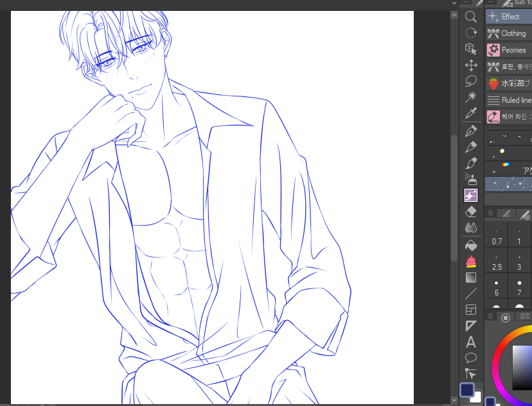Image resolution: width=532 pixels, height=406 pixels.
Task: Select the Text tool
Action: (470, 342)
